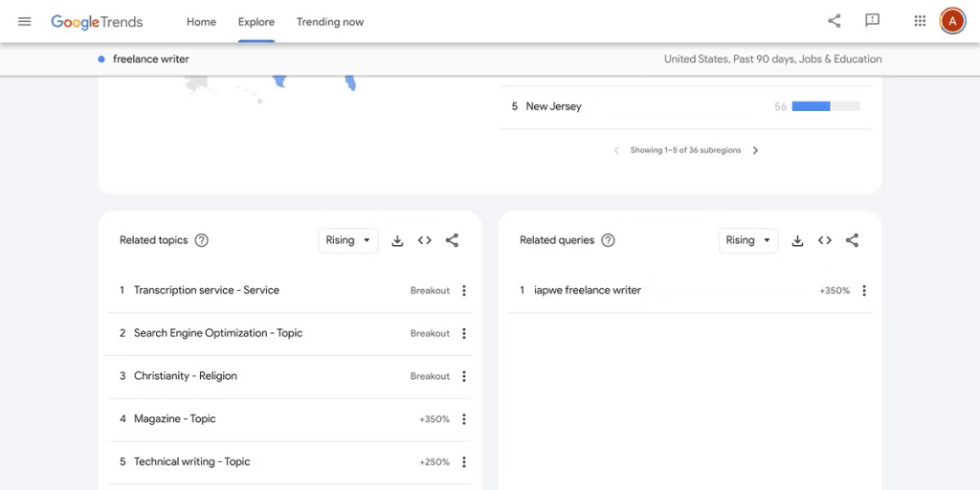Click iapwe freelance writer query

pyautogui.click(x=588, y=290)
